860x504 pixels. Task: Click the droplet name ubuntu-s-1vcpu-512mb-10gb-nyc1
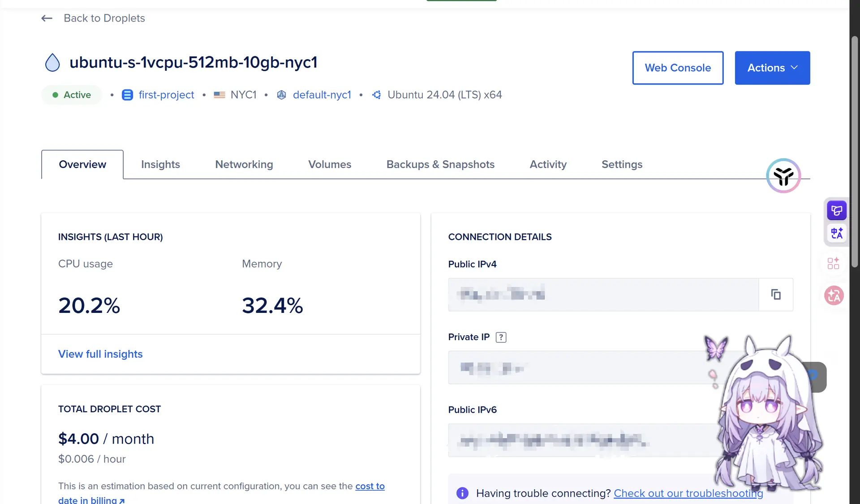[193, 62]
